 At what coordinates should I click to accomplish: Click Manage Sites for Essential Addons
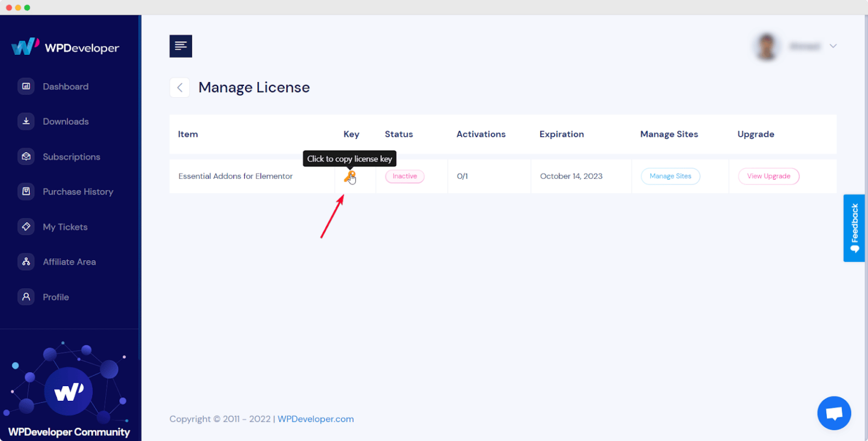(x=670, y=176)
